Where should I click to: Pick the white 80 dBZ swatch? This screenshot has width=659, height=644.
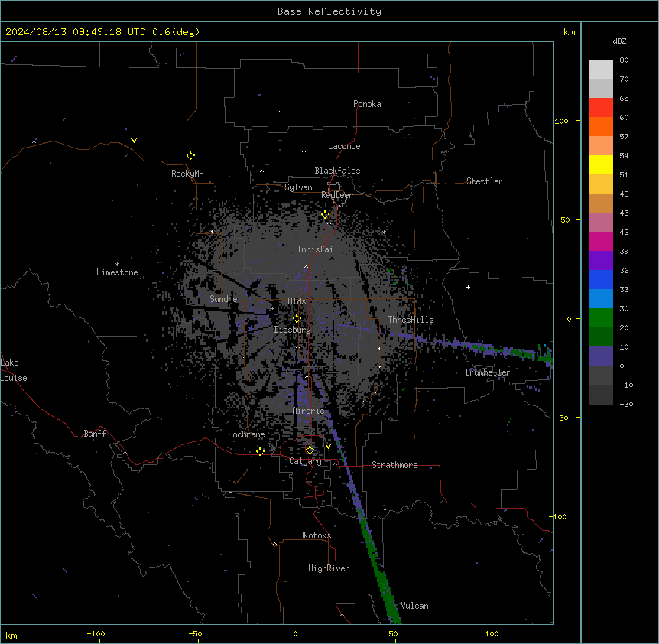click(601, 70)
